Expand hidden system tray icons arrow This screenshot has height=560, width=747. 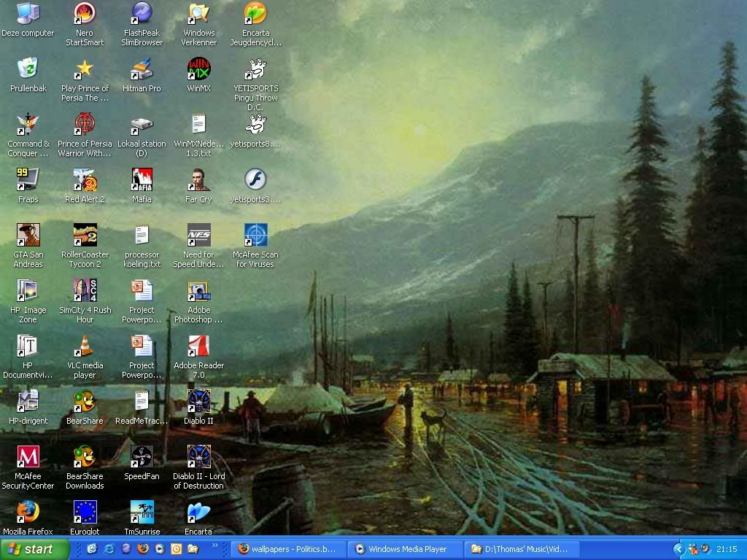[x=679, y=550]
